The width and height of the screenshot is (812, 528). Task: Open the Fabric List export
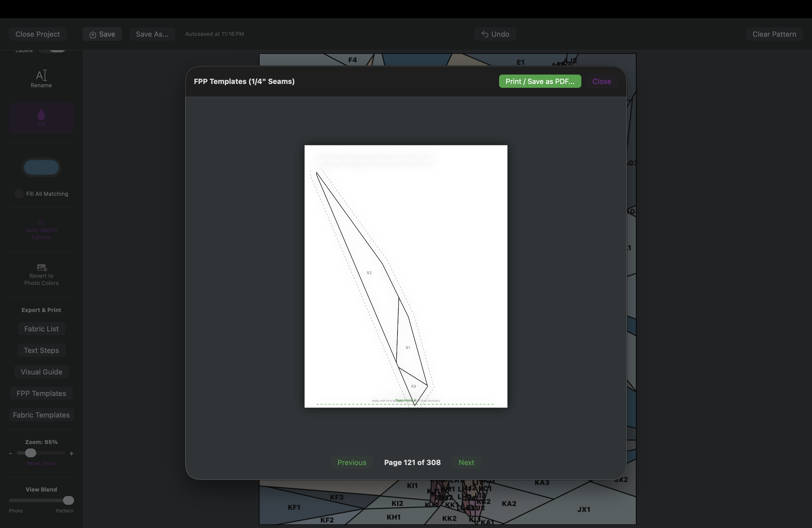tap(41, 329)
